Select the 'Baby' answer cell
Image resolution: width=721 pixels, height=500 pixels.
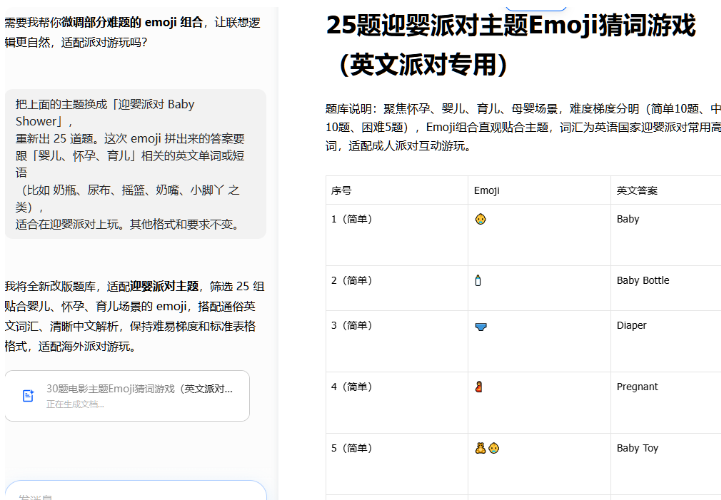[x=666, y=235]
